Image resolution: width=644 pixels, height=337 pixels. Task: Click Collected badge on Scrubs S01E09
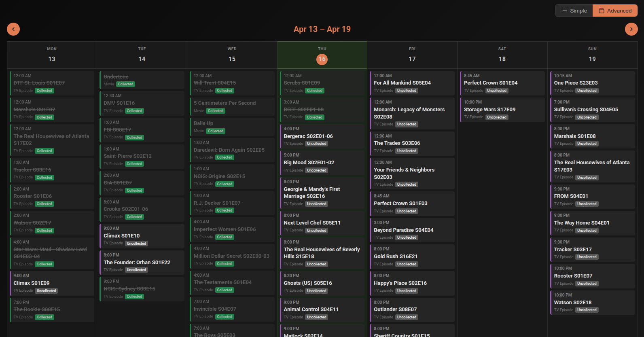pos(315,91)
